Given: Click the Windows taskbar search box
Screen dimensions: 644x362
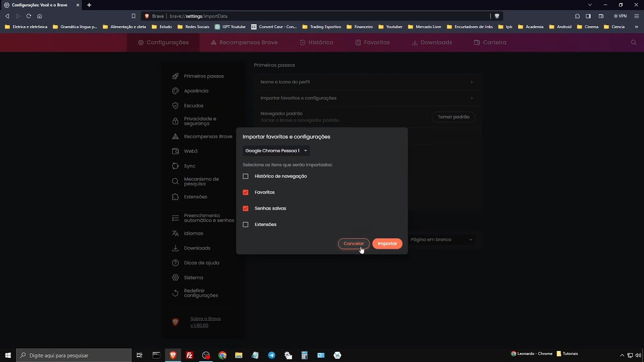Looking at the screenshot, I should click(x=74, y=355).
